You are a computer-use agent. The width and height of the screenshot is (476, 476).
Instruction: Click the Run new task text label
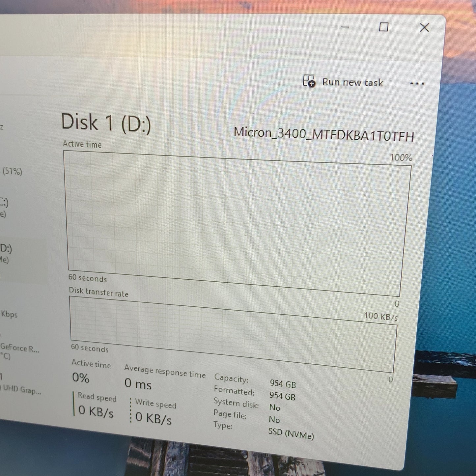[352, 82]
